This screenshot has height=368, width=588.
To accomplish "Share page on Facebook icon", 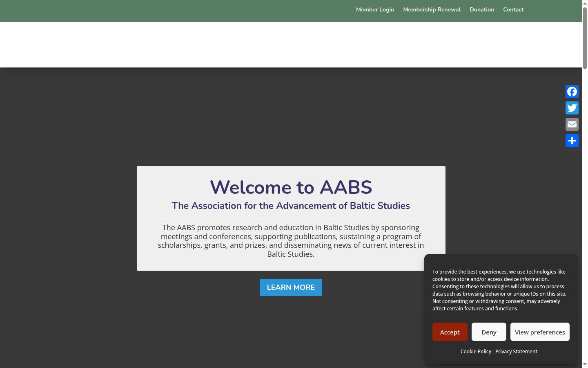I will pyautogui.click(x=572, y=92).
